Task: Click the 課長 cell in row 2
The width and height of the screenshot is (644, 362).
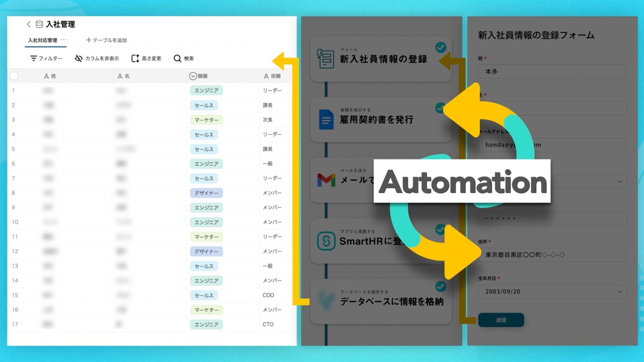Action: [268, 106]
